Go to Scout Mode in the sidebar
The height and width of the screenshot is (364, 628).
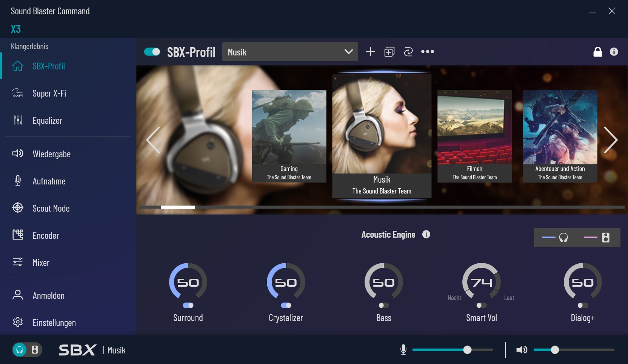51,208
